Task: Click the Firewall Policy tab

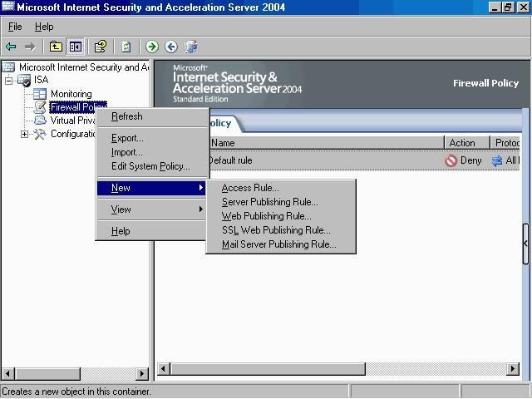Action: 224,123
